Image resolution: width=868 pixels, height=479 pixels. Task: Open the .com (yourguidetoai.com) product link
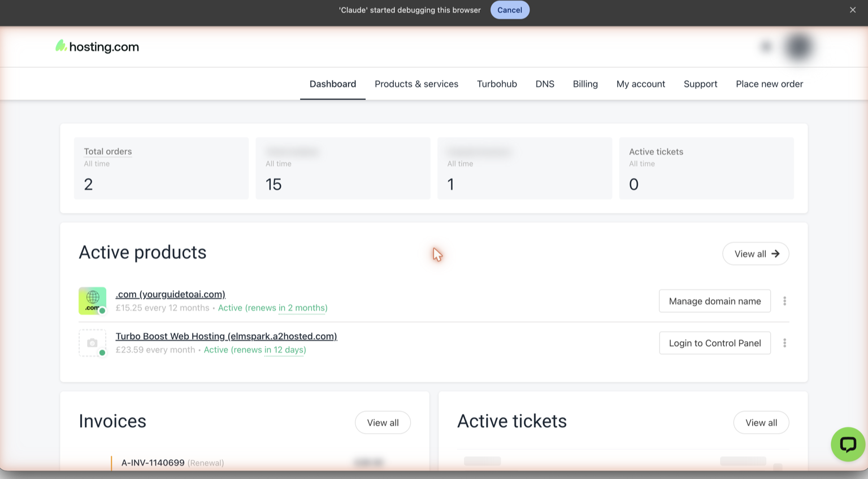(x=171, y=294)
